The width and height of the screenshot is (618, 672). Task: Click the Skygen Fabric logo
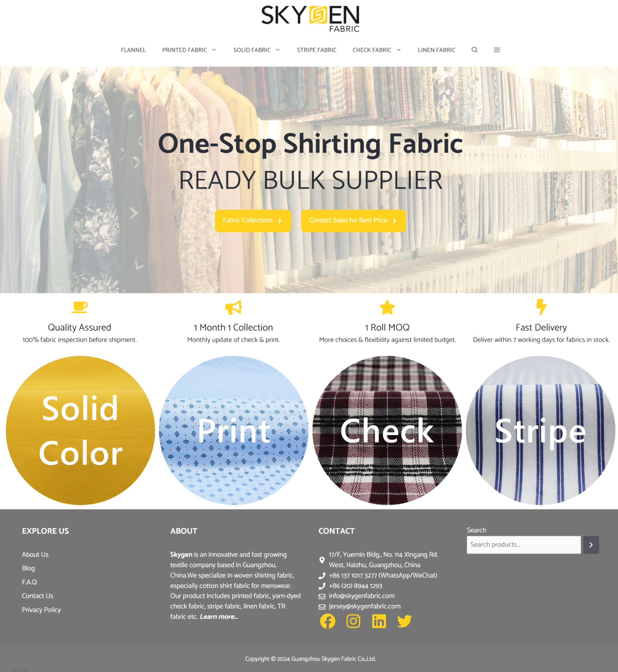(x=310, y=19)
